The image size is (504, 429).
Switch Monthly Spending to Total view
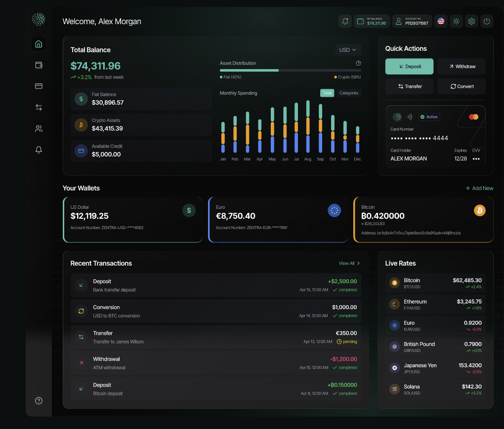pos(327,93)
